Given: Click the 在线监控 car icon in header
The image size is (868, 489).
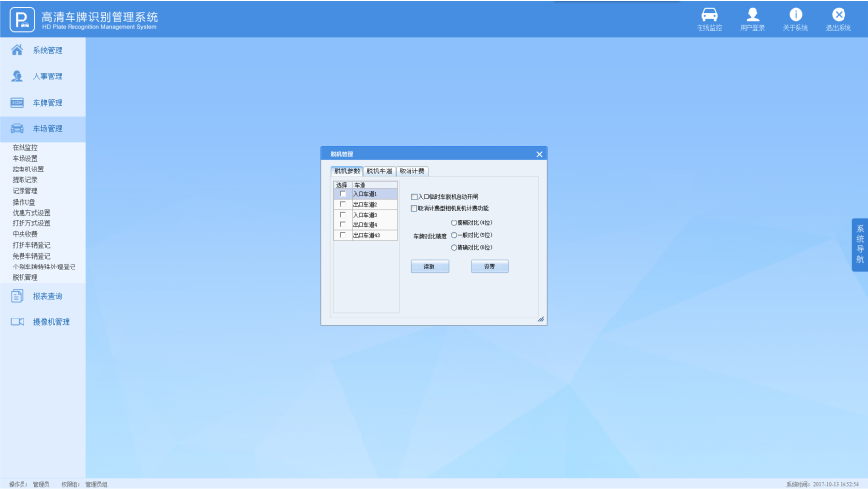Looking at the screenshot, I should (x=709, y=15).
